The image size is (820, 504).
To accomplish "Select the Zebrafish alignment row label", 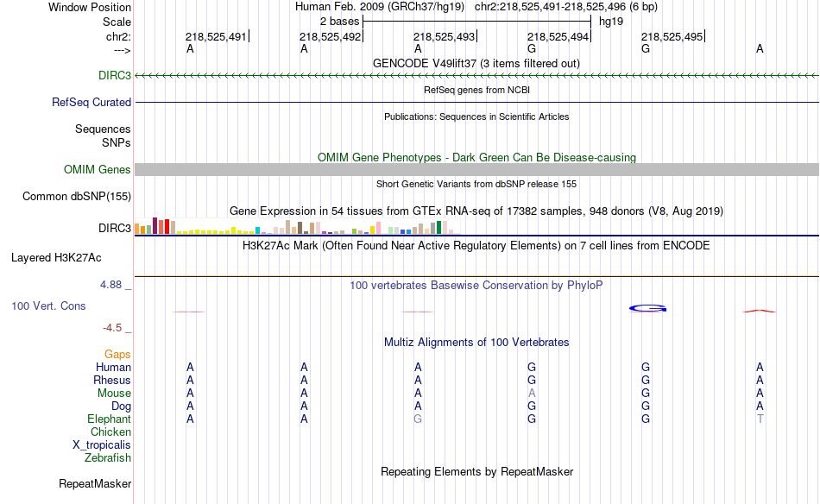I will [x=108, y=458].
